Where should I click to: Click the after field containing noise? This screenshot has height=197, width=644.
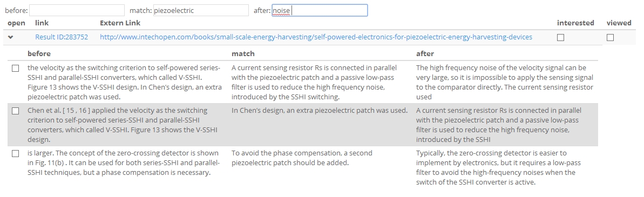pyautogui.click(x=320, y=10)
